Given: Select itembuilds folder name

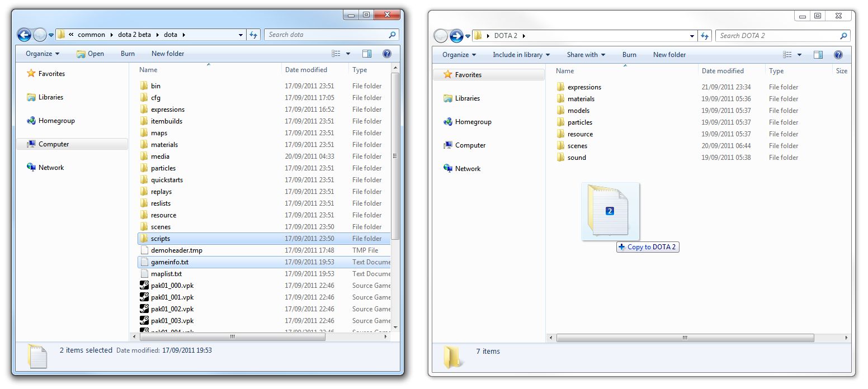Looking at the screenshot, I should 167,121.
